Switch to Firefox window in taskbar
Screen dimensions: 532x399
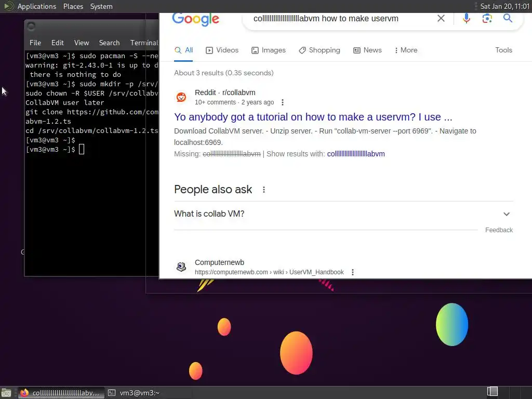61,393
